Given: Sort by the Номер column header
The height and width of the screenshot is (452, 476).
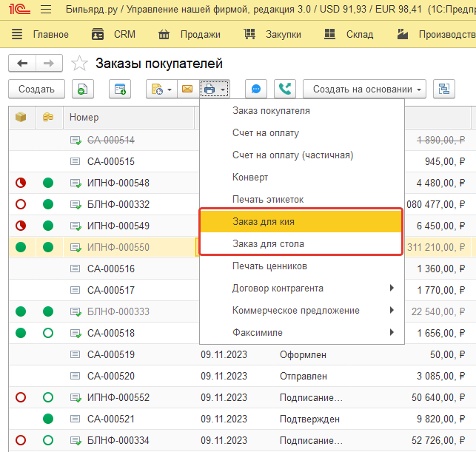Looking at the screenshot, I should tap(84, 117).
